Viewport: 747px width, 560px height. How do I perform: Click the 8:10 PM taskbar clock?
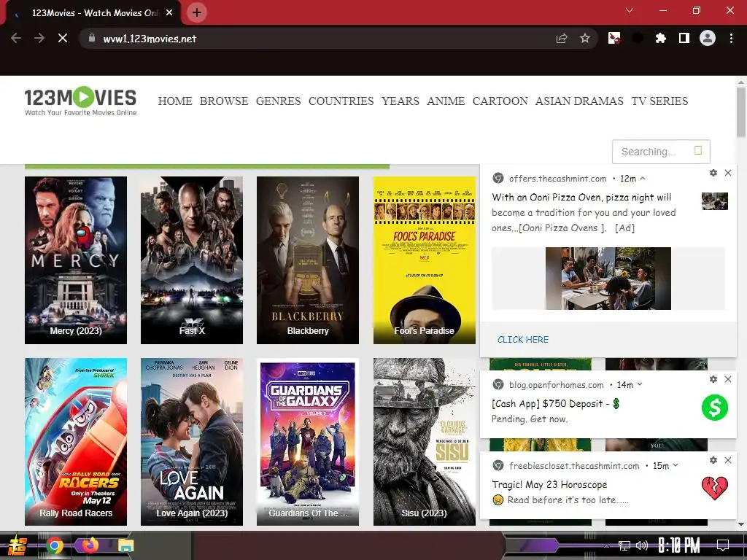(679, 545)
